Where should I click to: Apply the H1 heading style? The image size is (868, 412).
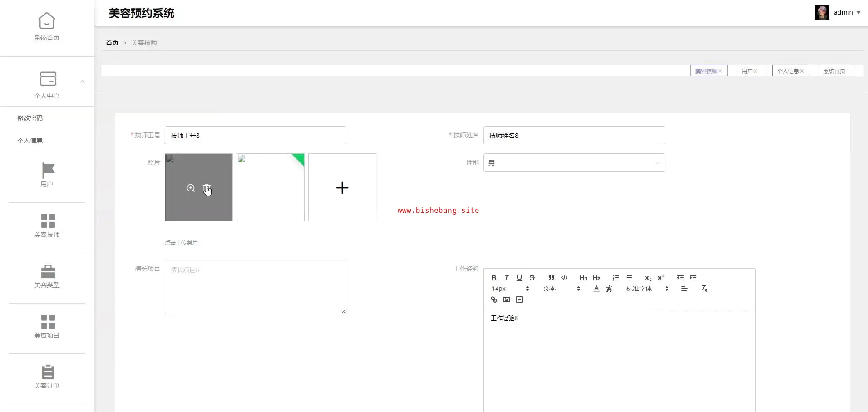(583, 278)
